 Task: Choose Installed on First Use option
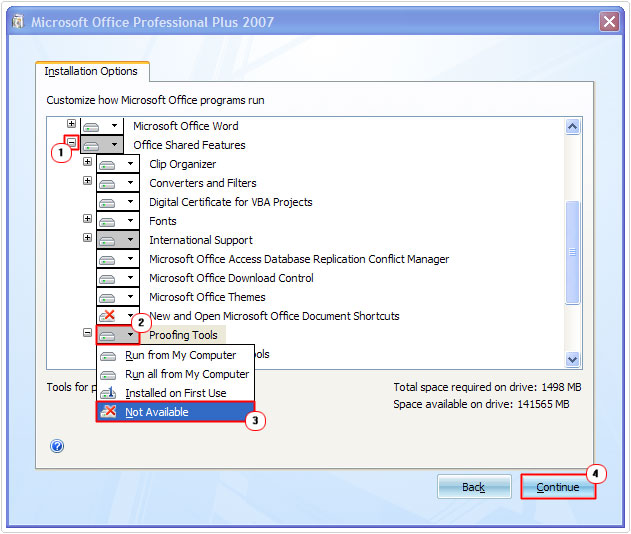[175, 393]
